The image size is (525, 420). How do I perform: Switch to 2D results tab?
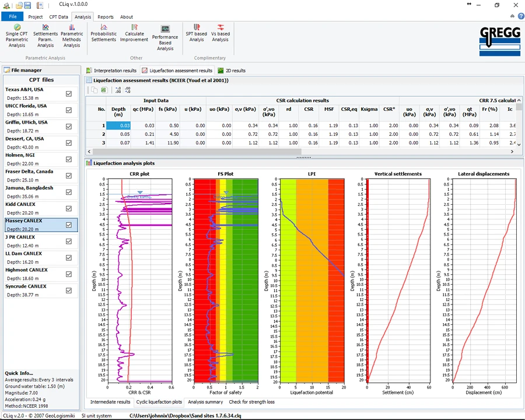tap(232, 71)
